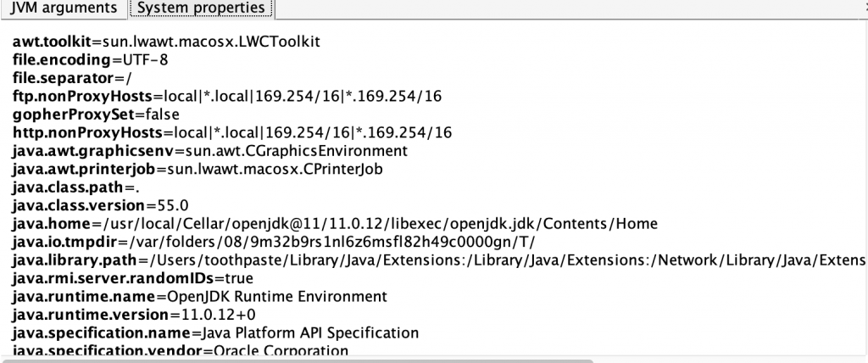Click the horizontal scrollbar at the bottom
The image size is (868, 363).
[x=424, y=358]
